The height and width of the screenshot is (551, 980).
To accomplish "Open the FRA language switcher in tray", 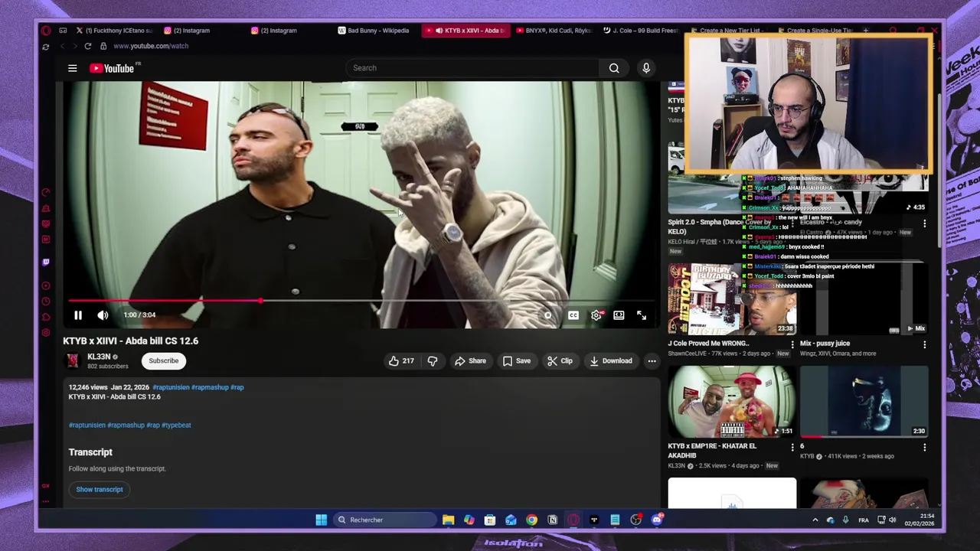I will tap(864, 520).
